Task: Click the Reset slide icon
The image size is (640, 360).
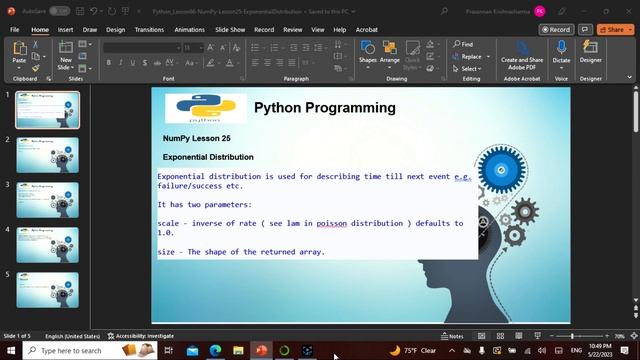Action: [x=82, y=56]
